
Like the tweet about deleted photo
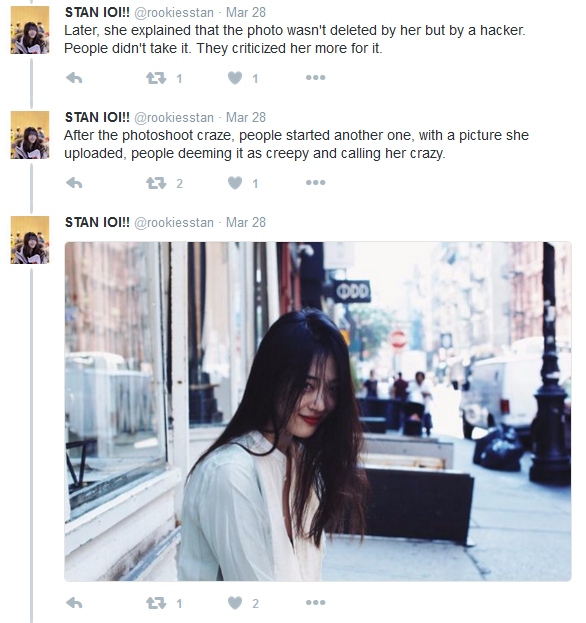(235, 78)
